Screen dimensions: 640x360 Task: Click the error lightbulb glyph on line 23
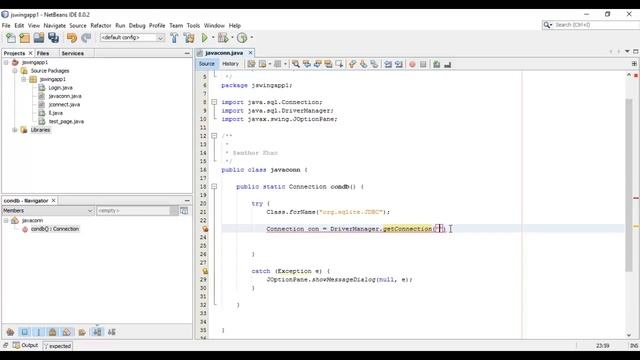point(205,229)
